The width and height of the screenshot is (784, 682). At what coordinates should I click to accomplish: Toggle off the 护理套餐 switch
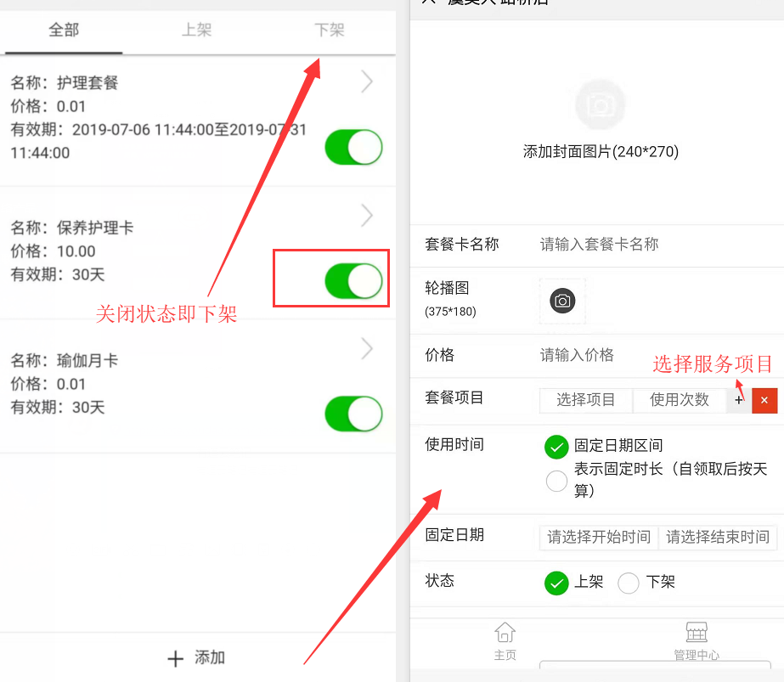(x=354, y=147)
